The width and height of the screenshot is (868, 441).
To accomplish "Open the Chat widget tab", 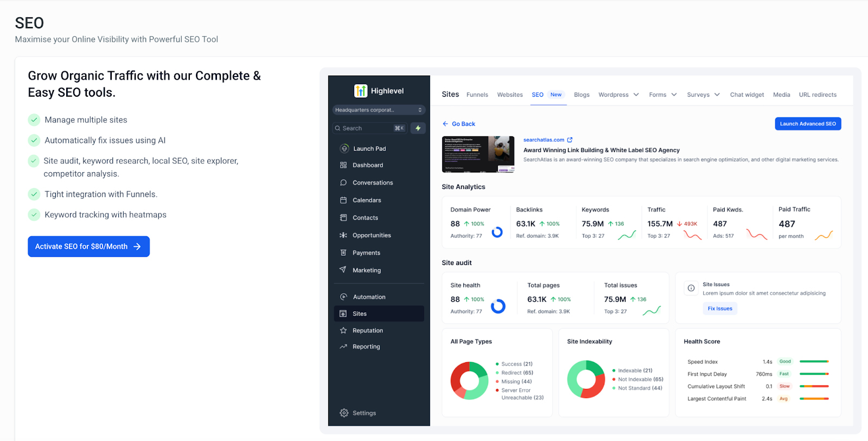I will (747, 94).
